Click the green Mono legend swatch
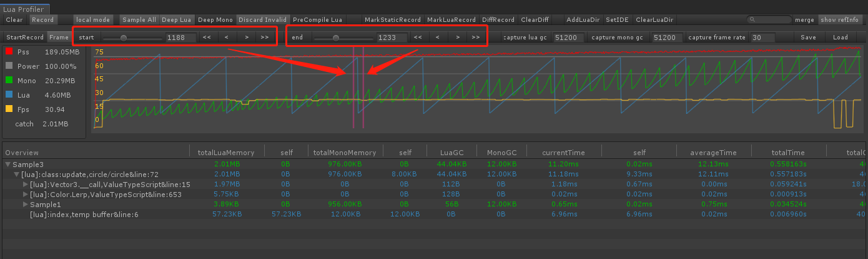The image size is (868, 259). (x=9, y=81)
